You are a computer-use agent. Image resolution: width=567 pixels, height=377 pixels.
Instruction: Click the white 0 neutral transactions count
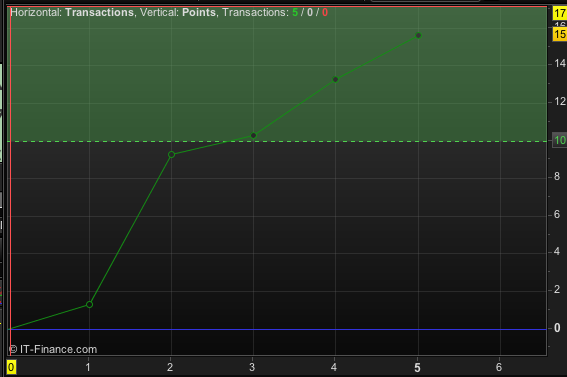pos(310,12)
